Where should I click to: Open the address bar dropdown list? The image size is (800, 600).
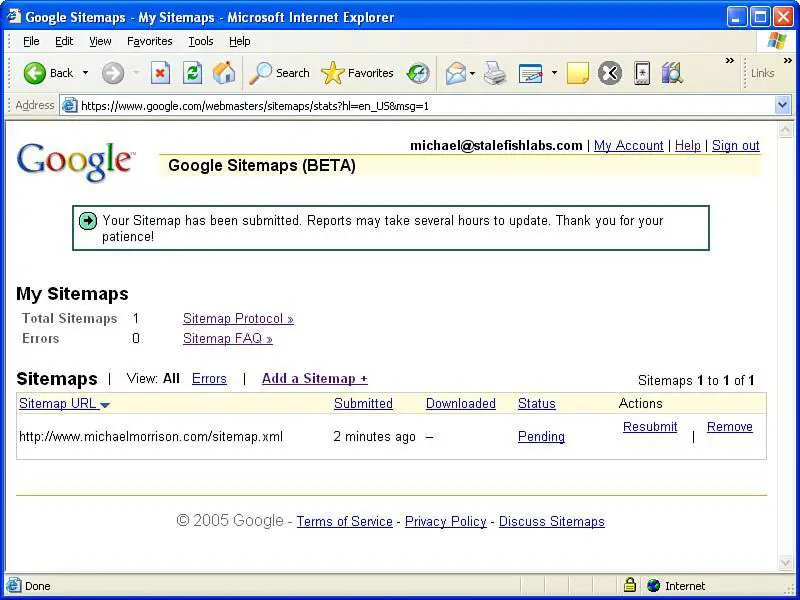pyautogui.click(x=783, y=106)
